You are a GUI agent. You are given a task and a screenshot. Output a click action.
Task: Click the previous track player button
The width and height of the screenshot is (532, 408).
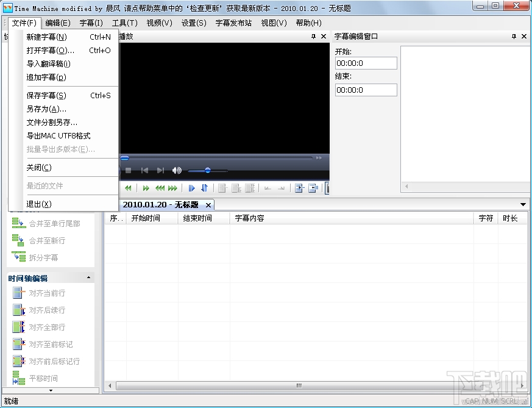click(x=144, y=170)
